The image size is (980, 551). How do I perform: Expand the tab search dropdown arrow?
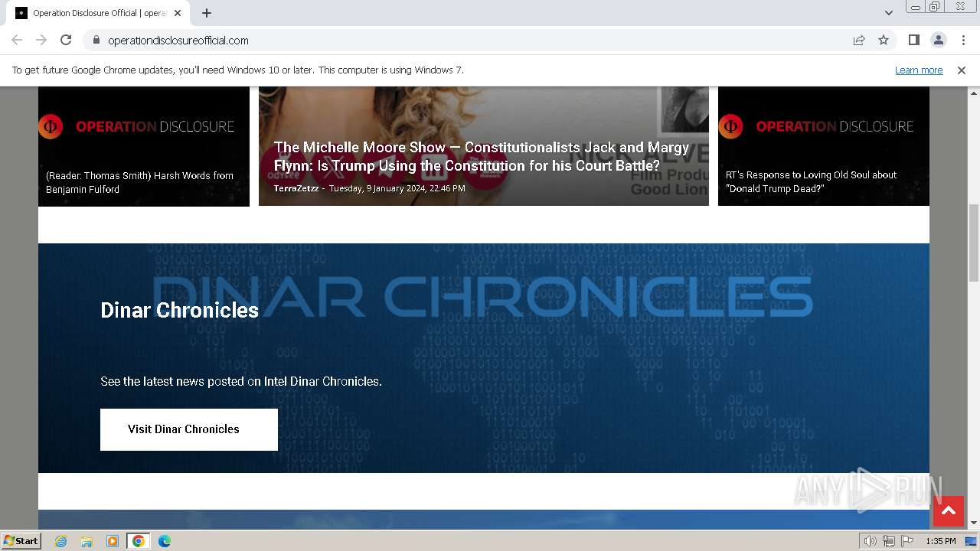click(888, 13)
